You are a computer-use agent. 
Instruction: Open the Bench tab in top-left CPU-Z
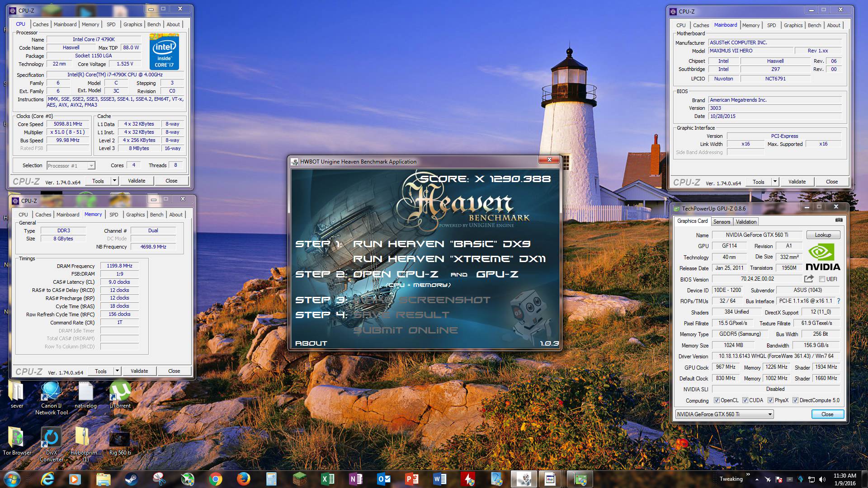coord(154,24)
